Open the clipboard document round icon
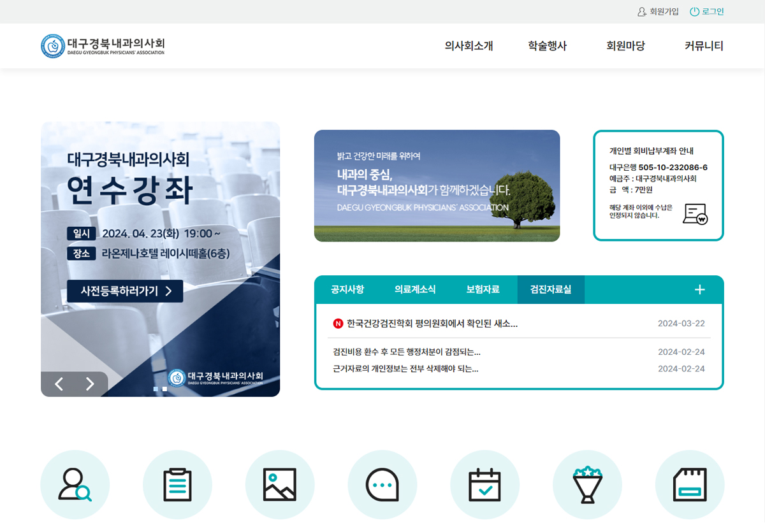The width and height of the screenshot is (765, 532). 177,485
